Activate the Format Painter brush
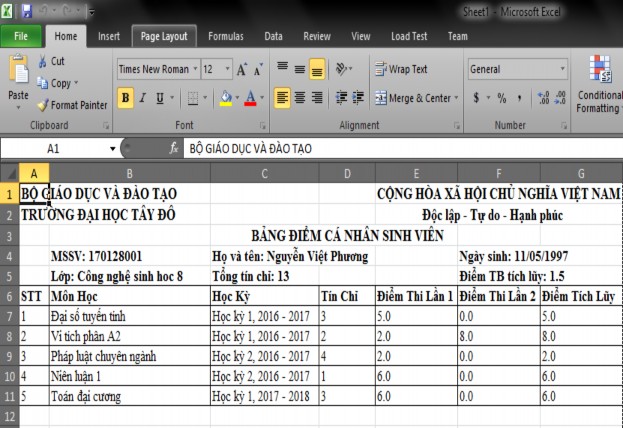Screen dimensions: 623x428 click(42, 105)
